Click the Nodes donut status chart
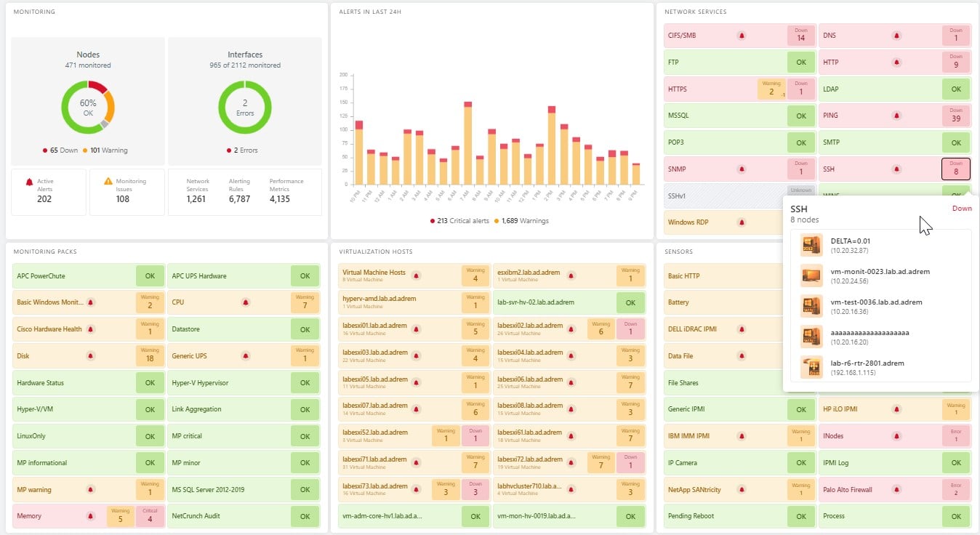 pyautogui.click(x=88, y=108)
